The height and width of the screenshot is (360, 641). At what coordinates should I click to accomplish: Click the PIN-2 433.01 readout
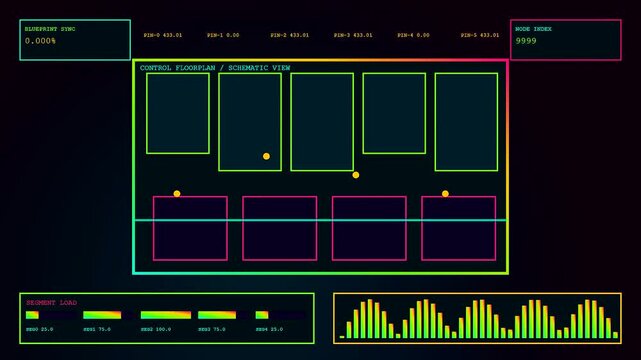(x=289, y=35)
